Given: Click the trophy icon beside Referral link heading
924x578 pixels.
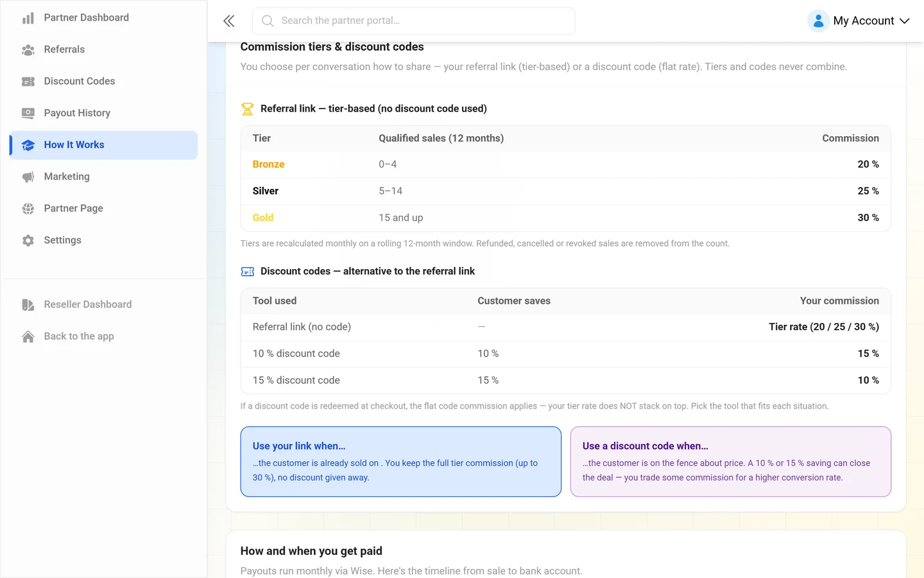Looking at the screenshot, I should [247, 109].
